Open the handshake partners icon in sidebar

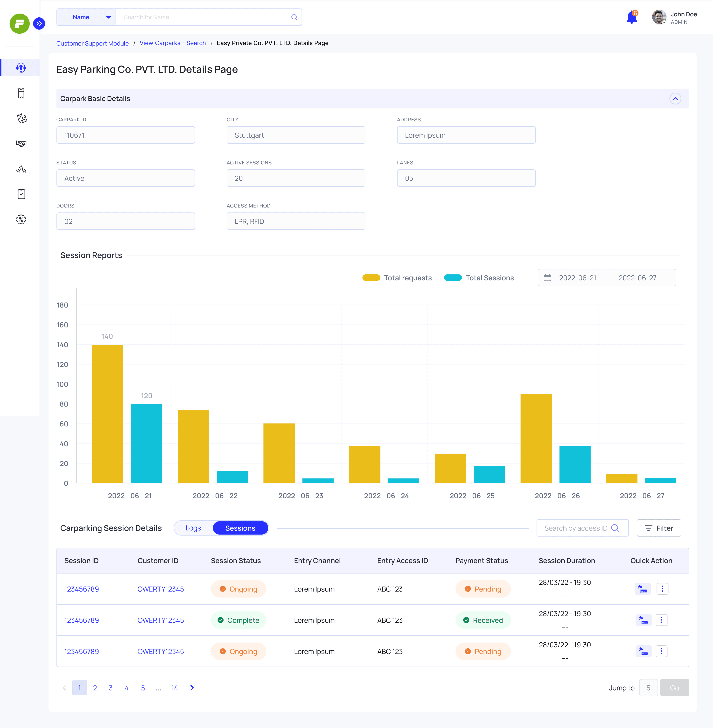(21, 144)
